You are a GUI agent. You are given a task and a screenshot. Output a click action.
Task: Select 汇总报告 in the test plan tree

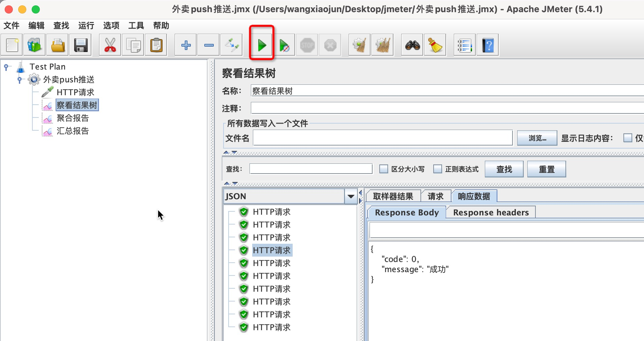pyautogui.click(x=73, y=131)
